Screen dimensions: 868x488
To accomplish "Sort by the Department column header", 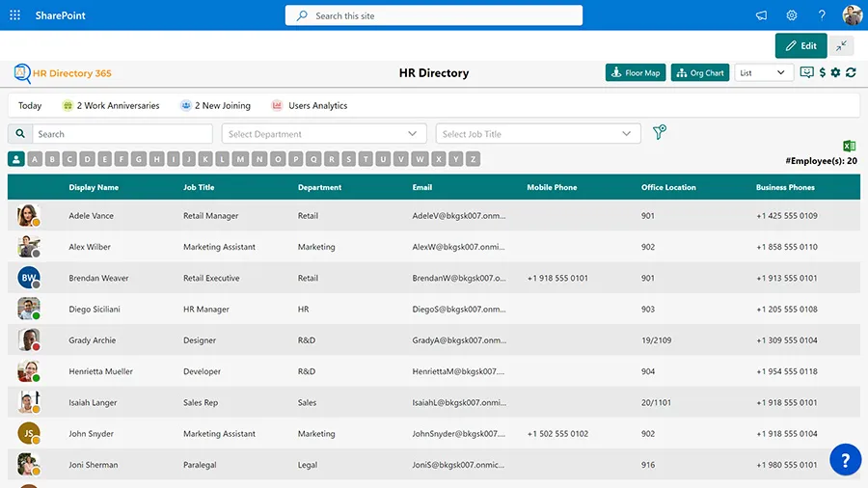I will click(319, 187).
